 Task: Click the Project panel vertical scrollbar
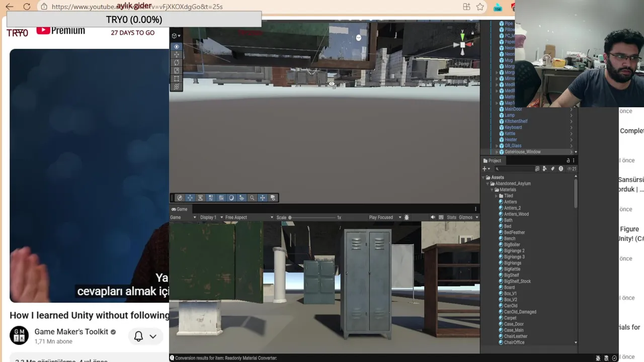[x=576, y=194]
